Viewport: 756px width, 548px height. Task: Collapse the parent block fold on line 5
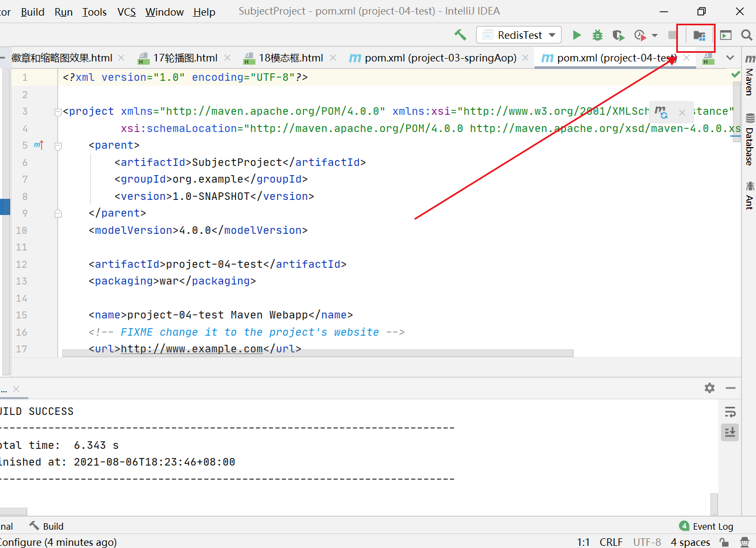[x=58, y=146]
